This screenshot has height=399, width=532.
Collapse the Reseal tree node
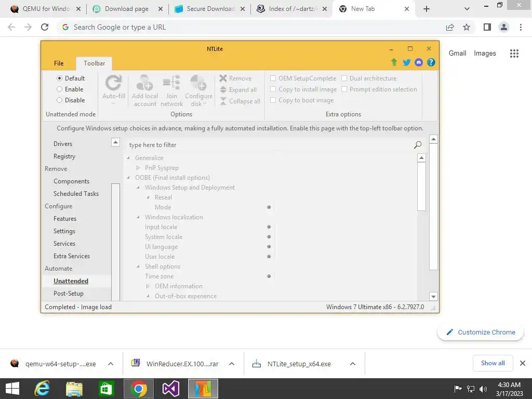tap(148, 197)
